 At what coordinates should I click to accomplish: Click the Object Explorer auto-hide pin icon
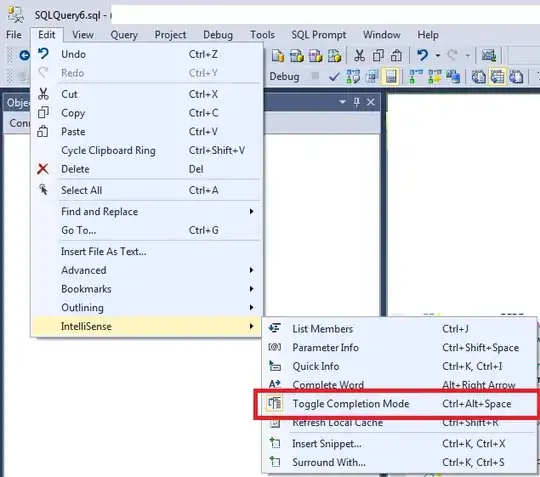(356, 102)
